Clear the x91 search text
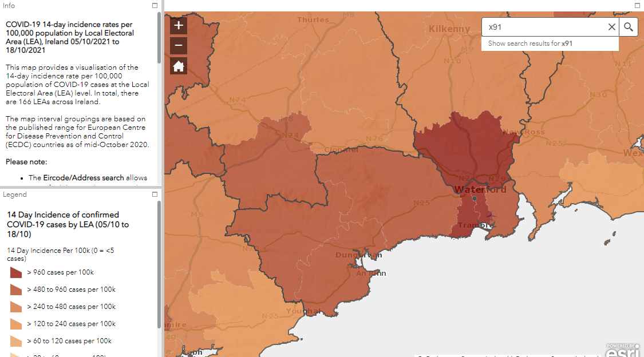Image resolution: width=644 pixels, height=357 pixels. point(611,27)
